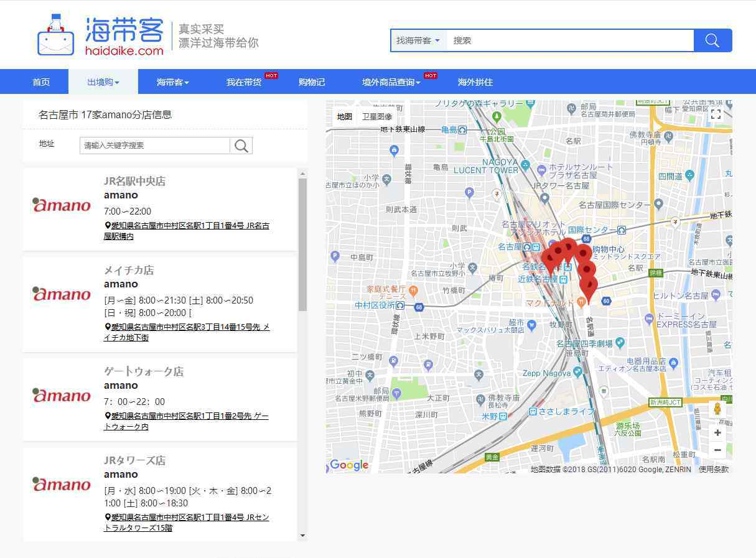Click the 中村区役所 station icon on map
This screenshot has width=756, height=558.
(x=400, y=305)
